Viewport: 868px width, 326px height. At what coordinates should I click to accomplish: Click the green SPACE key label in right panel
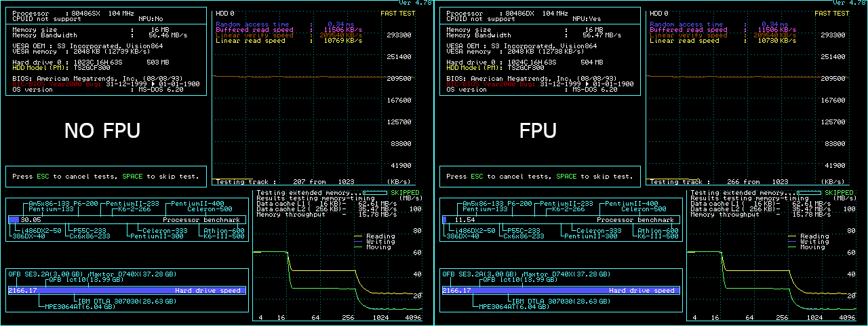[x=567, y=177]
